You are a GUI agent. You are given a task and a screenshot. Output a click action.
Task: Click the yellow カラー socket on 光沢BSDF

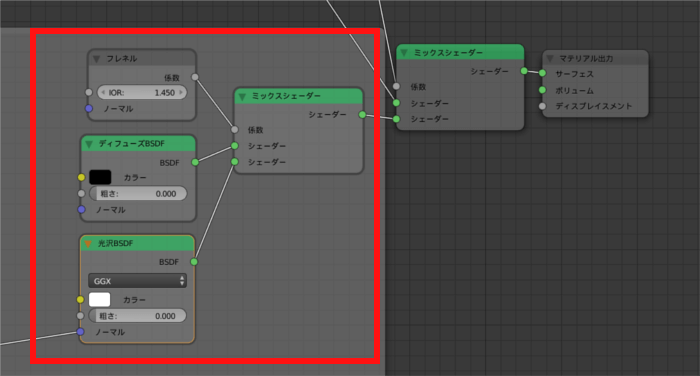pos(80,300)
